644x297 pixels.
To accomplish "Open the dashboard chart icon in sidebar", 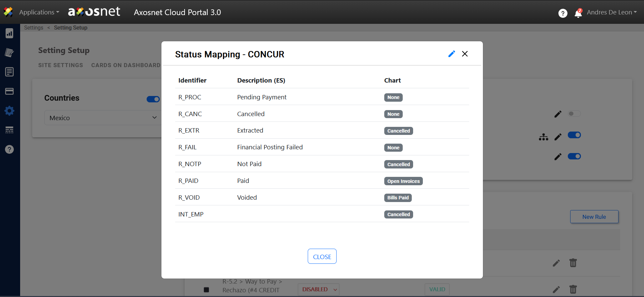I will [9, 33].
